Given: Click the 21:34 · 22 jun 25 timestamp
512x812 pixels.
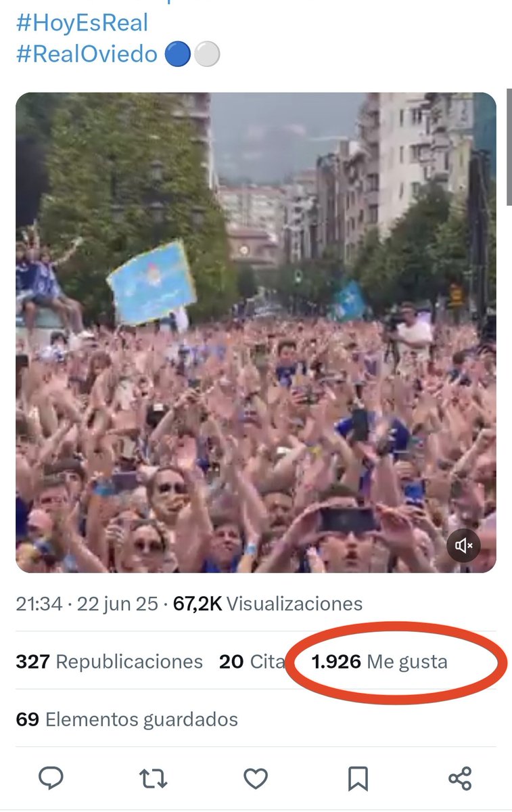Looking at the screenshot, I should pos(87,604).
